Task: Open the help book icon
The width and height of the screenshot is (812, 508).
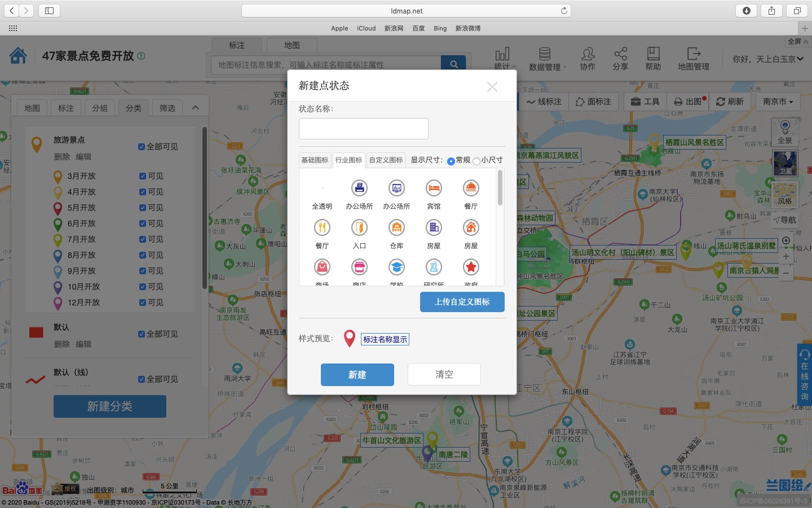Action: pos(653,59)
